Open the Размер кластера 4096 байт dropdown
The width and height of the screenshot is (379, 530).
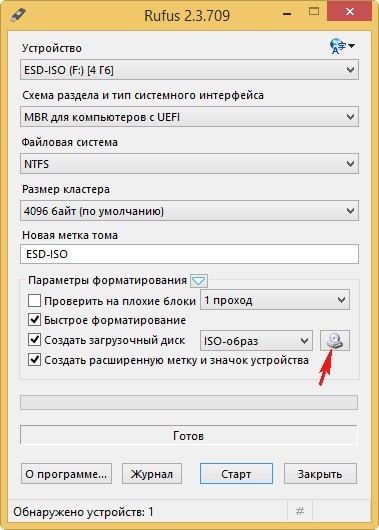[189, 211]
